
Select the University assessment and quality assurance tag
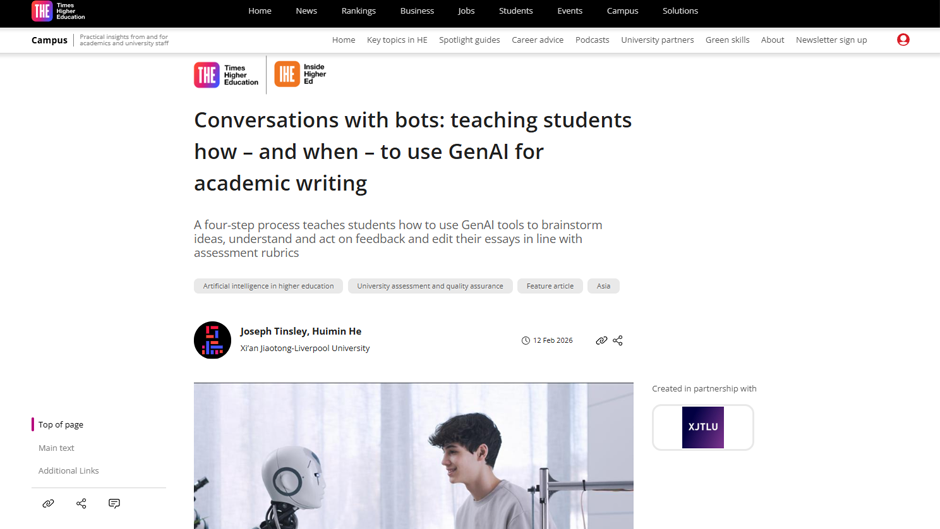coord(430,286)
